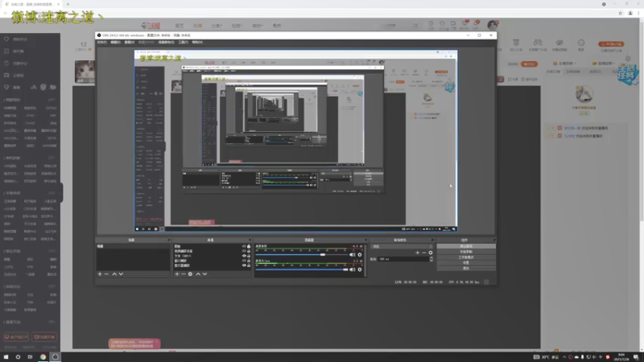Remove selected source with the Sources minus icon
The height and width of the screenshot is (362, 644).
(x=184, y=274)
